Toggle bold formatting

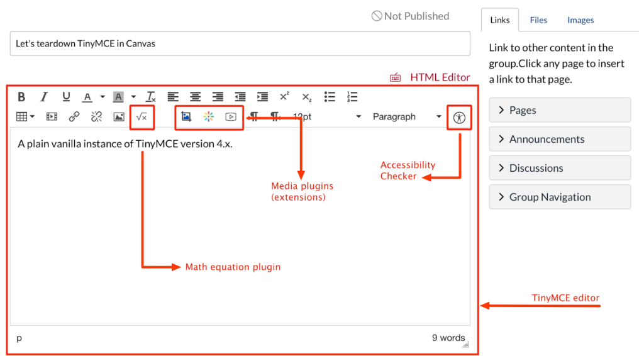pos(21,97)
